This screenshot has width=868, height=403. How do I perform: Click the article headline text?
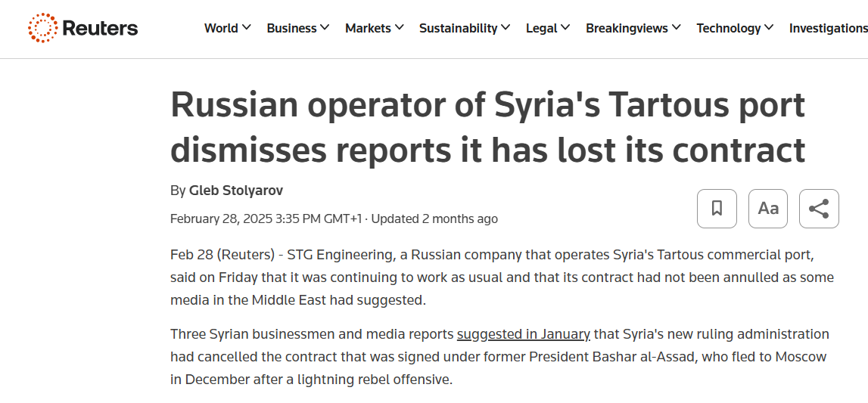coord(487,127)
